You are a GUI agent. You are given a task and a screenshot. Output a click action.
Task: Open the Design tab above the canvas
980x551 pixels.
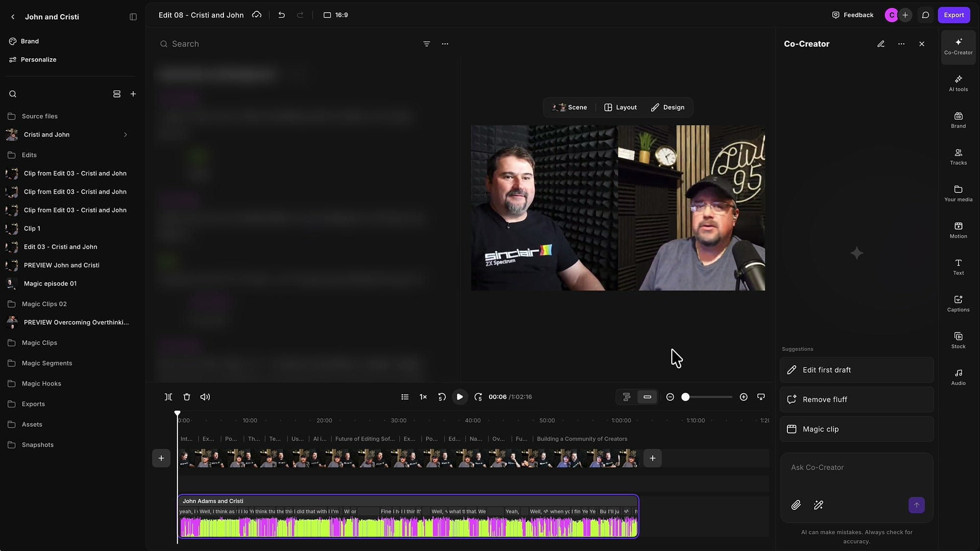[x=667, y=107]
